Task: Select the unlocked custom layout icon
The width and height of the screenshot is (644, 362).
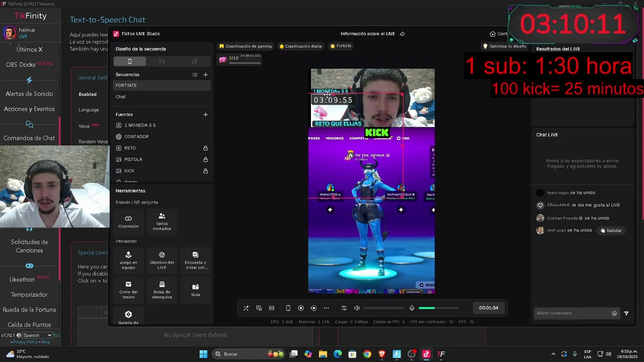Action: (x=194, y=61)
